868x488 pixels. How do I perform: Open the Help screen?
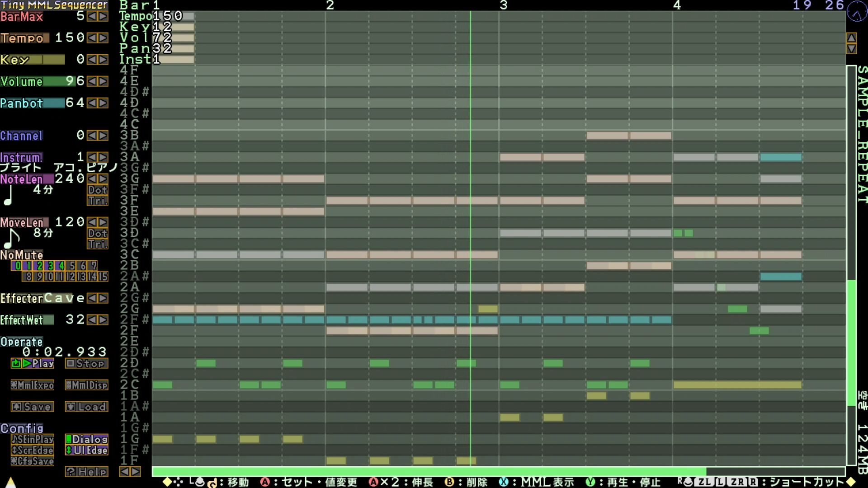(87, 472)
